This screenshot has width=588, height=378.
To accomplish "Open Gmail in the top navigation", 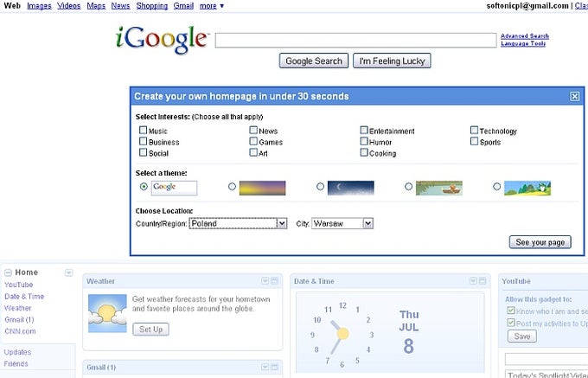I will [183, 6].
